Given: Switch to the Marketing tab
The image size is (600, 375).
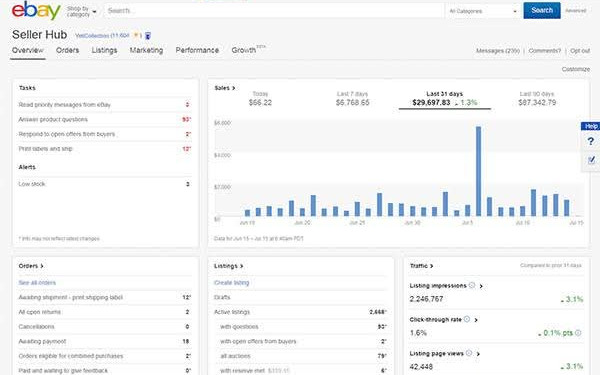Looking at the screenshot, I should pyautogui.click(x=146, y=50).
